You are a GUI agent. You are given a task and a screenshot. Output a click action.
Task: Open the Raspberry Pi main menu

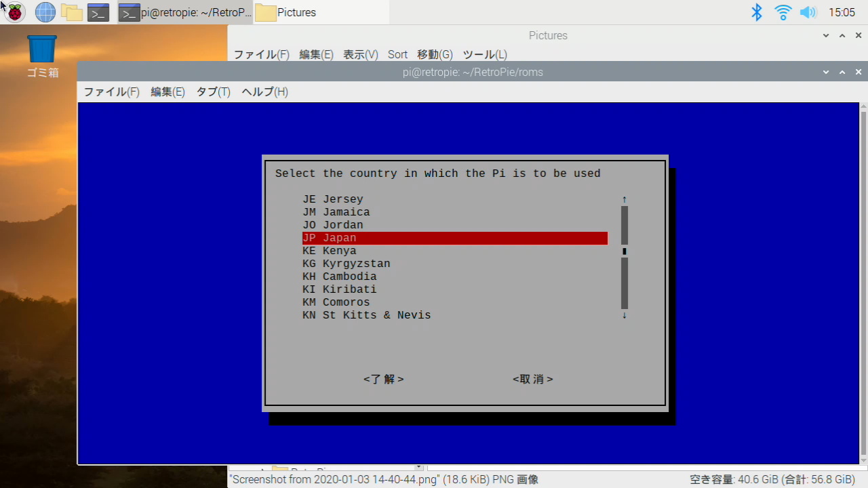(14, 12)
